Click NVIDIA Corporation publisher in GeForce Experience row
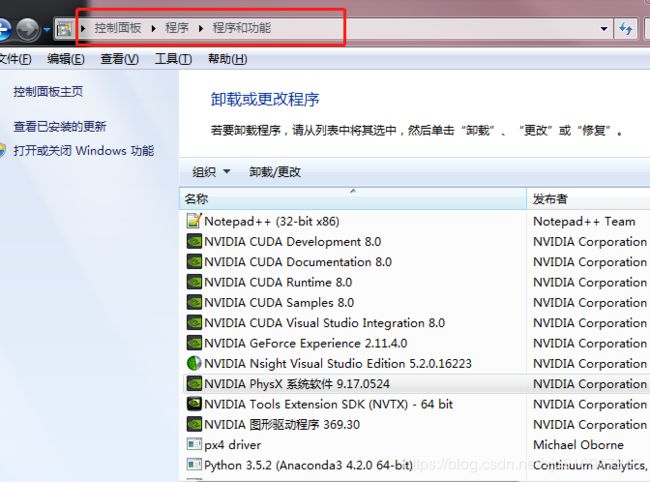 click(x=590, y=343)
